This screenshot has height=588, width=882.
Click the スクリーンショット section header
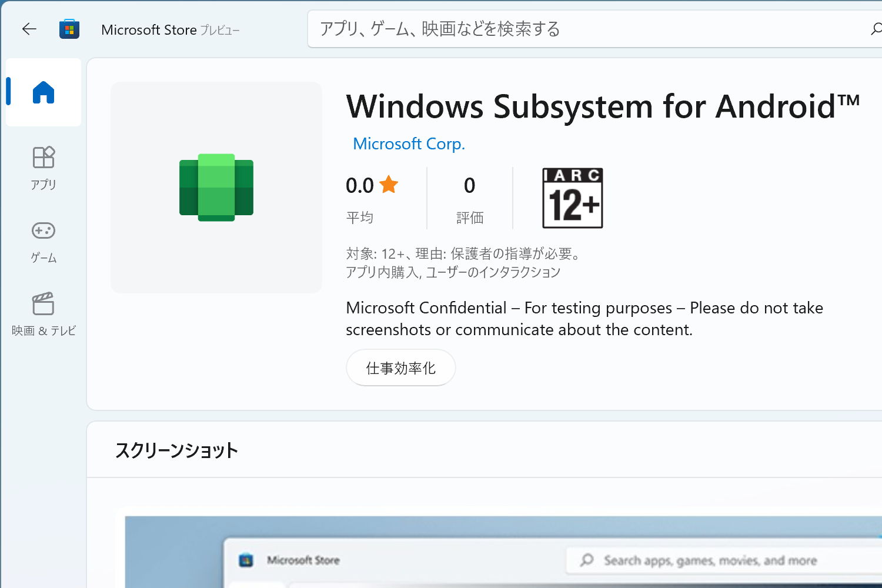177,450
